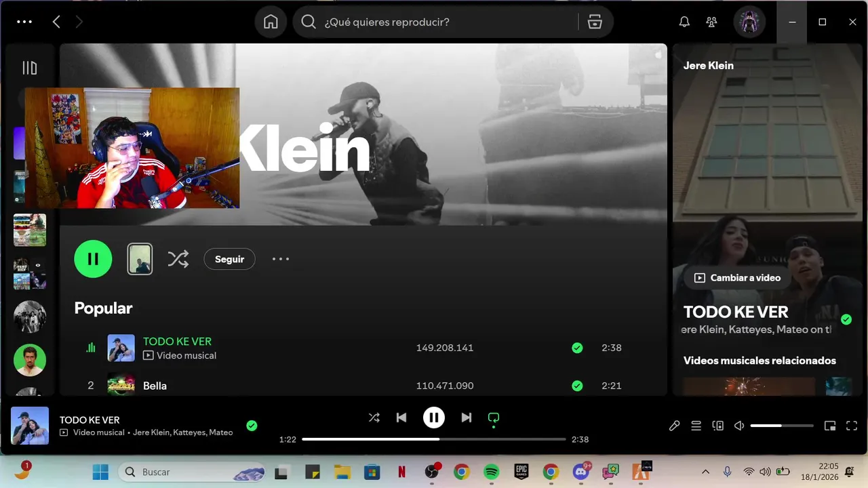This screenshot has height=488, width=868.
Task: Toggle saved checkmark on Bella row
Action: (577, 386)
